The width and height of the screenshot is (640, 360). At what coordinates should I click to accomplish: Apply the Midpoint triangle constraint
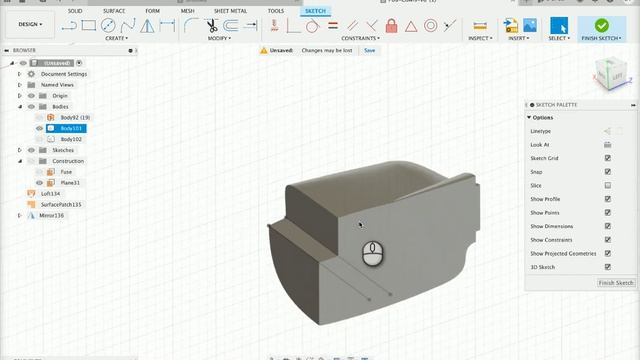point(411,27)
